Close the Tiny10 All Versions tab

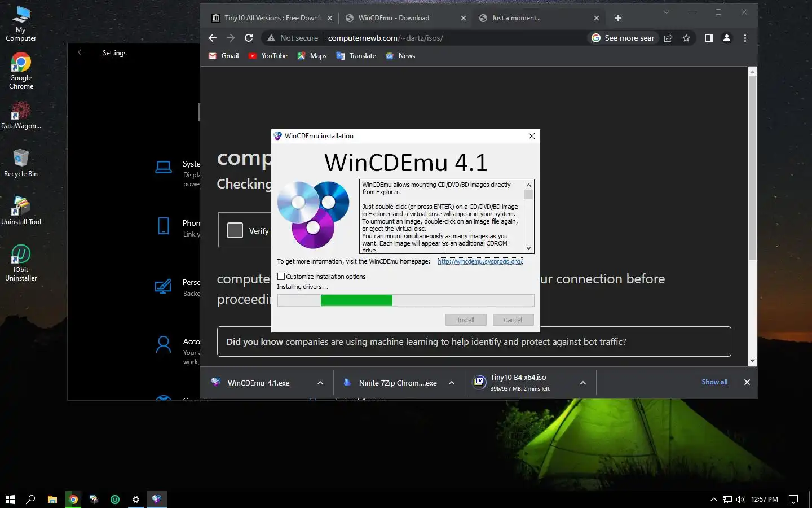(330, 18)
